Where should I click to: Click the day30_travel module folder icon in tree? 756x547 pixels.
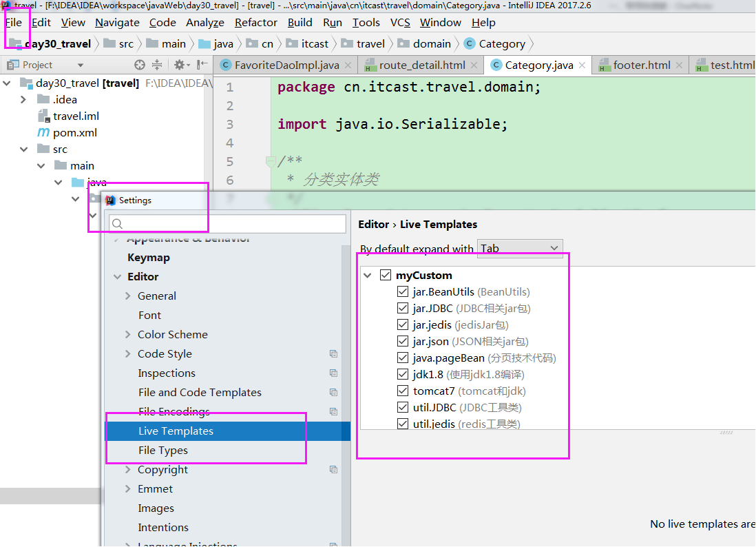[26, 83]
